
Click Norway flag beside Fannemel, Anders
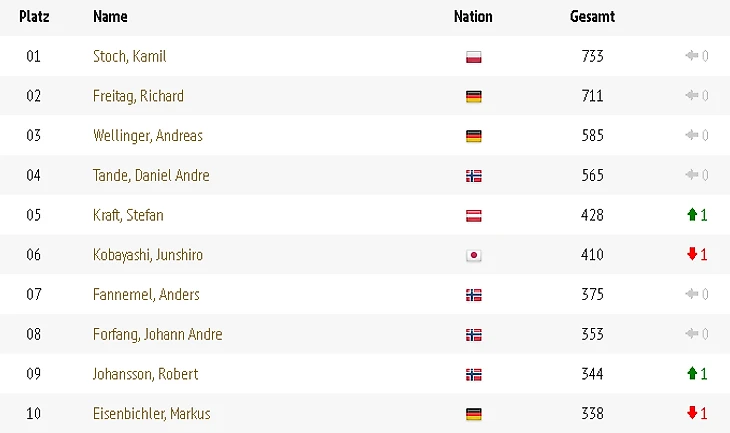pos(473,295)
